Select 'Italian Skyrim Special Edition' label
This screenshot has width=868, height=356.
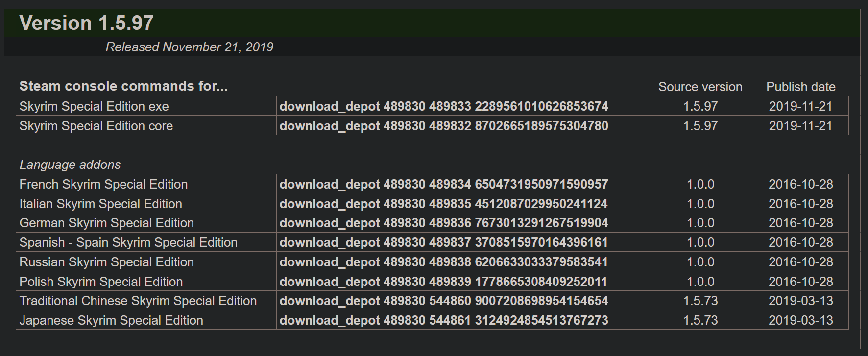[x=100, y=204]
